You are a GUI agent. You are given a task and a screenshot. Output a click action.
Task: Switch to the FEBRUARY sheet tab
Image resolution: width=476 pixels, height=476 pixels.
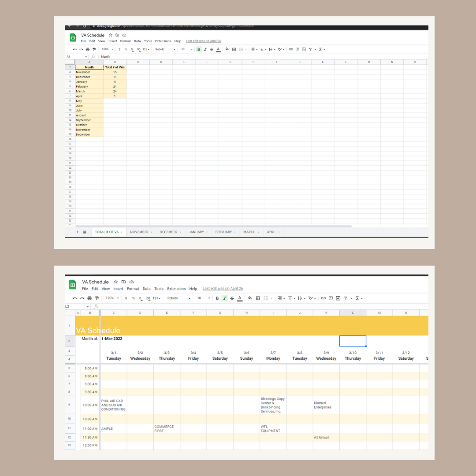225,232
